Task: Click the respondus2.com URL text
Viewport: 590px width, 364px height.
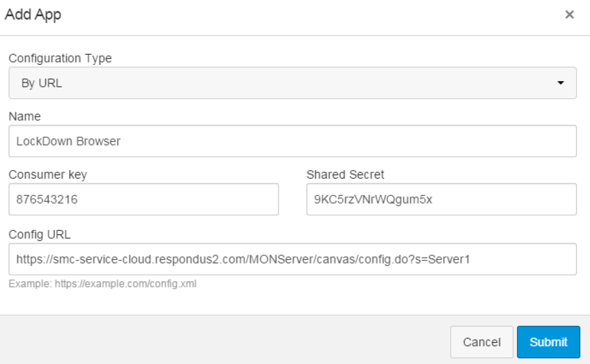Action: [243, 259]
